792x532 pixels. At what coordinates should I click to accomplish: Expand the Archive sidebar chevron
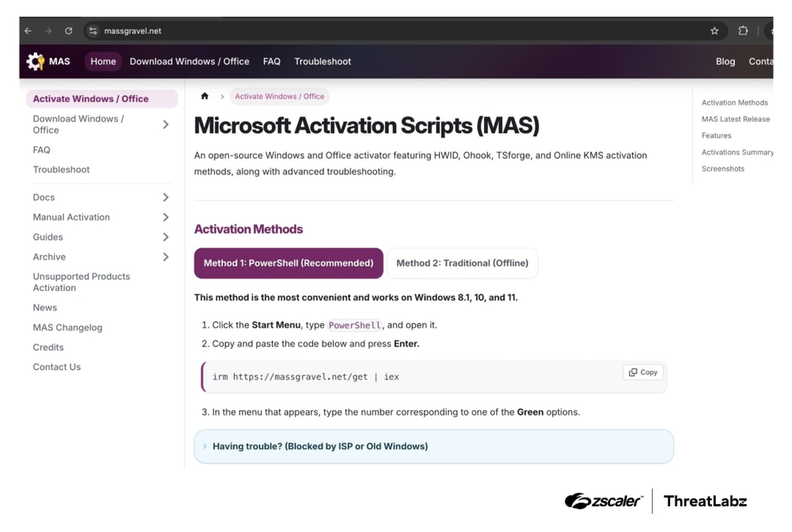166,257
